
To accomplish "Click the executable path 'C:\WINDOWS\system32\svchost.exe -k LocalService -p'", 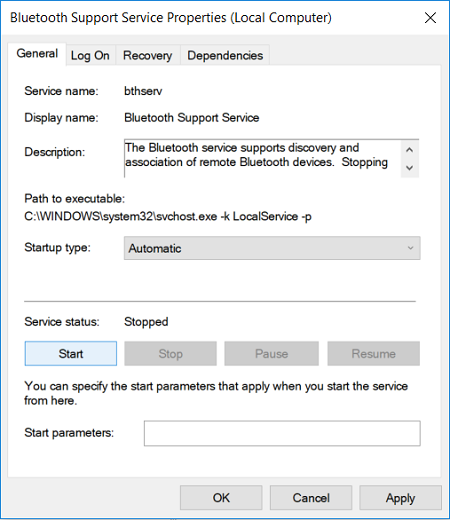I will [x=168, y=217].
